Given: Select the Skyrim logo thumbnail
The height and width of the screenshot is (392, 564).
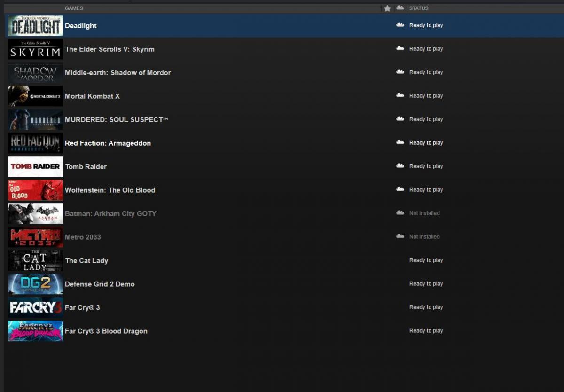Looking at the screenshot, I should click(35, 49).
